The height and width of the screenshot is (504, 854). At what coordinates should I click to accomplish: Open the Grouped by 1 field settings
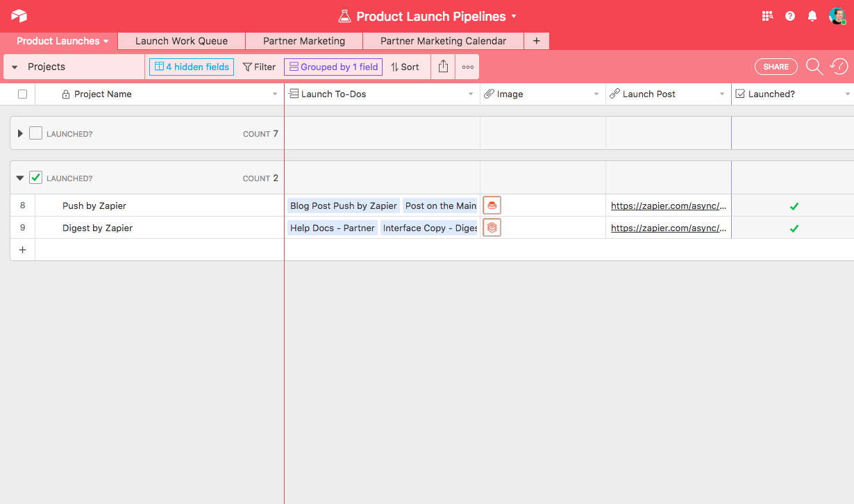pos(333,67)
